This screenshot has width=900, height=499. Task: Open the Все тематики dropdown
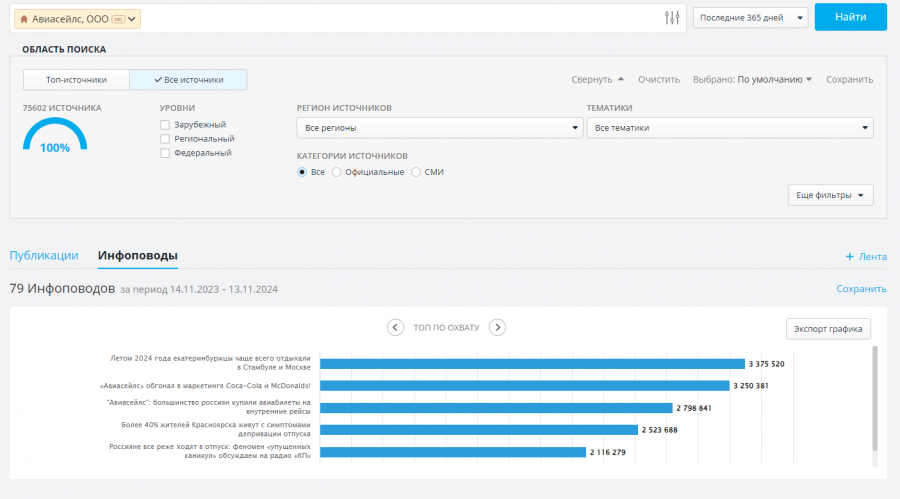(729, 128)
